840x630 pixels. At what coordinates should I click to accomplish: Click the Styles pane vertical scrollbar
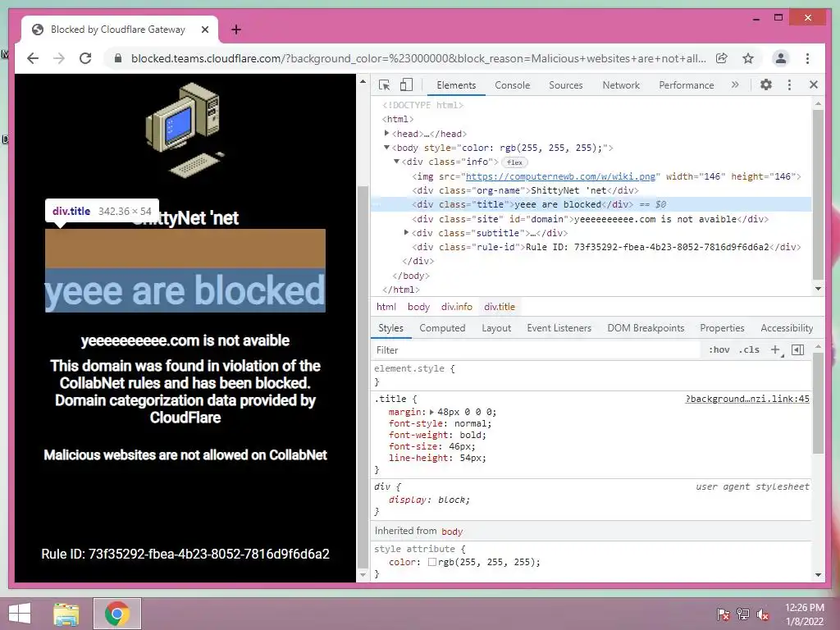818,404
